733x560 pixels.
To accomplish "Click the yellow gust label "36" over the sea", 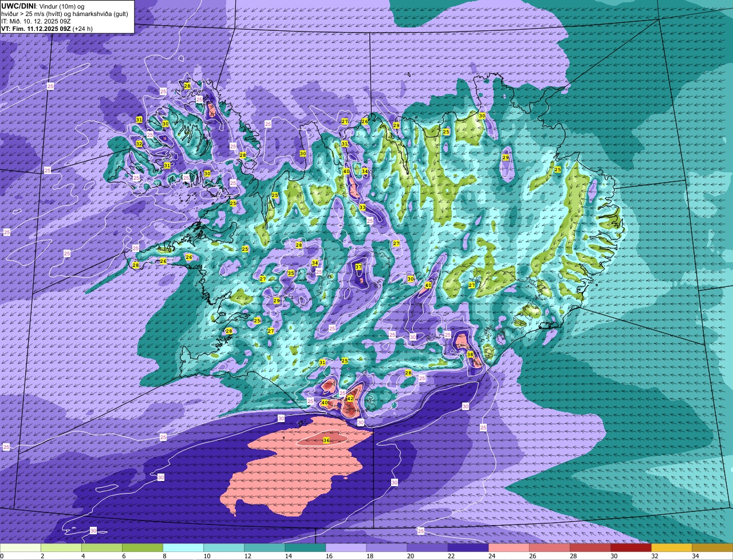I will click(326, 440).
